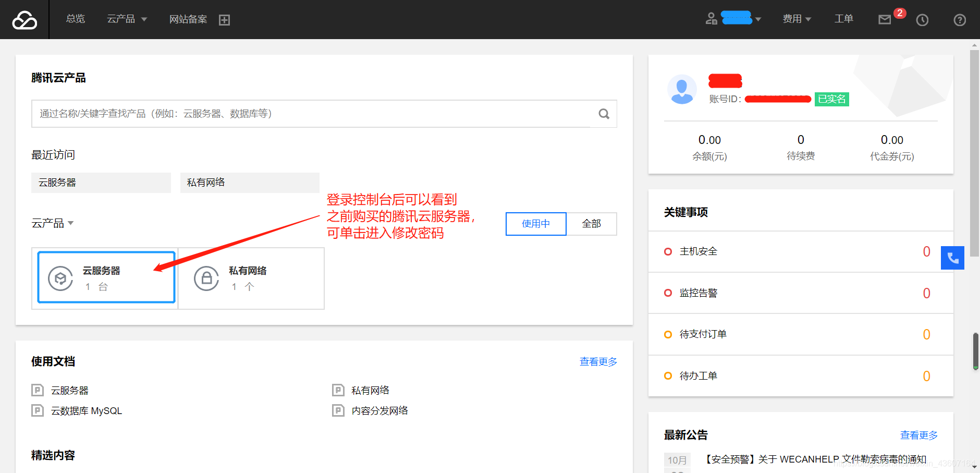Image resolution: width=980 pixels, height=473 pixels.
Task: Open the 私有网络 documentation link
Action: point(370,390)
